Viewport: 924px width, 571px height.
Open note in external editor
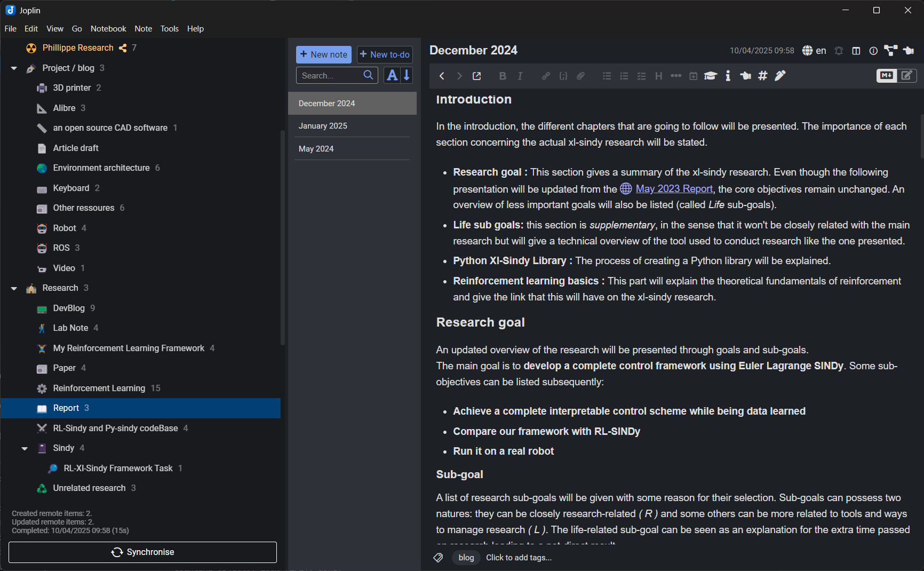477,76
